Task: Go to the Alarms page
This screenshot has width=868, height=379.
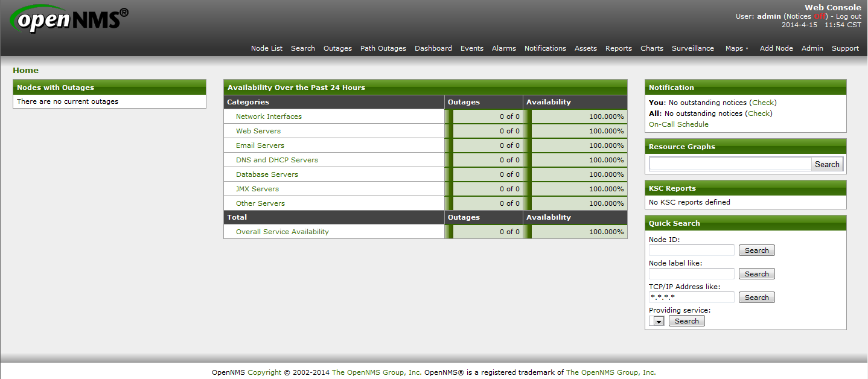Action: 504,48
